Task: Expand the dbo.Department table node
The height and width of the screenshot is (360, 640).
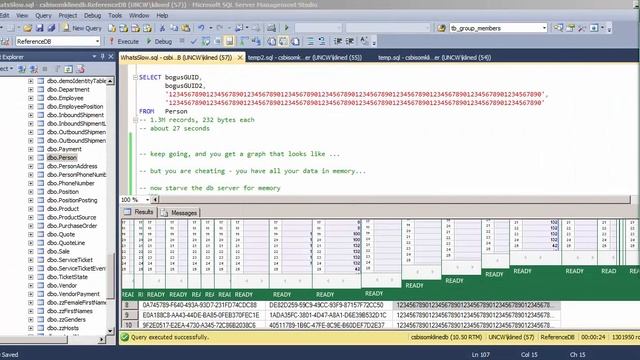Action: (x=31, y=89)
